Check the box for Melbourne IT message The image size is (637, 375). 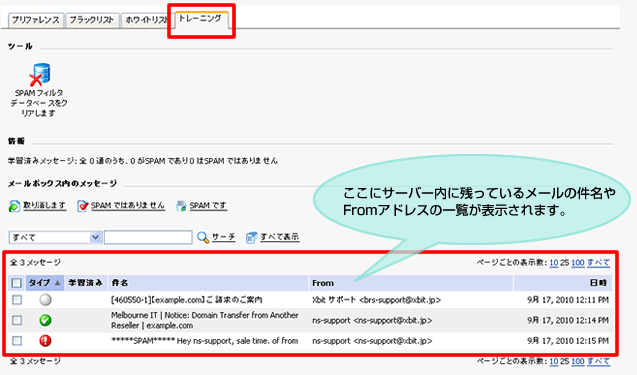click(17, 320)
